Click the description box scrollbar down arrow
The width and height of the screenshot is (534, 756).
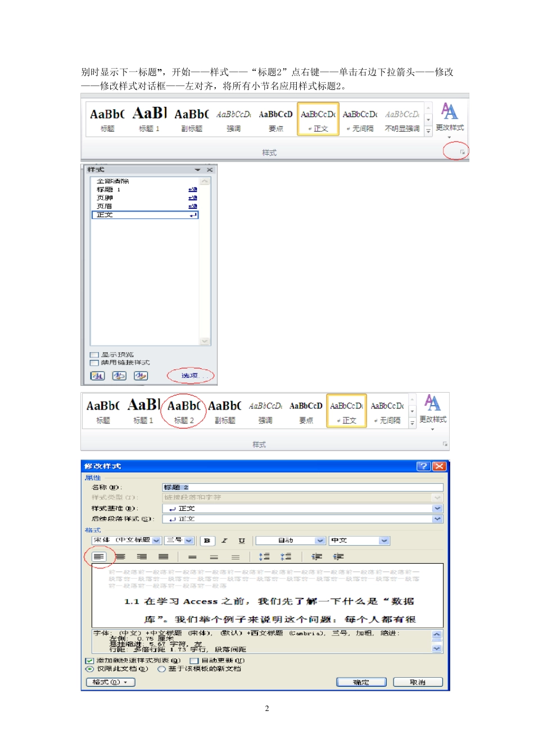pyautogui.click(x=437, y=649)
